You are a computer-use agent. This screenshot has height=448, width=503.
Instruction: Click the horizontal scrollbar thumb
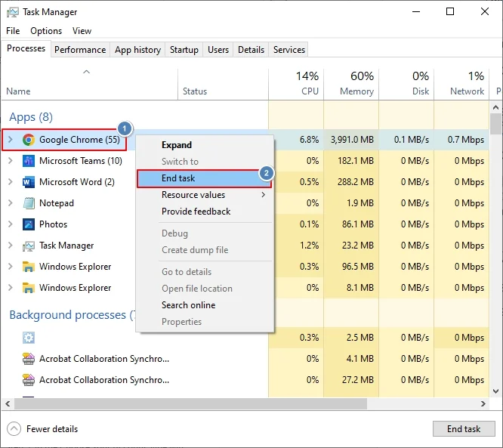227,404
